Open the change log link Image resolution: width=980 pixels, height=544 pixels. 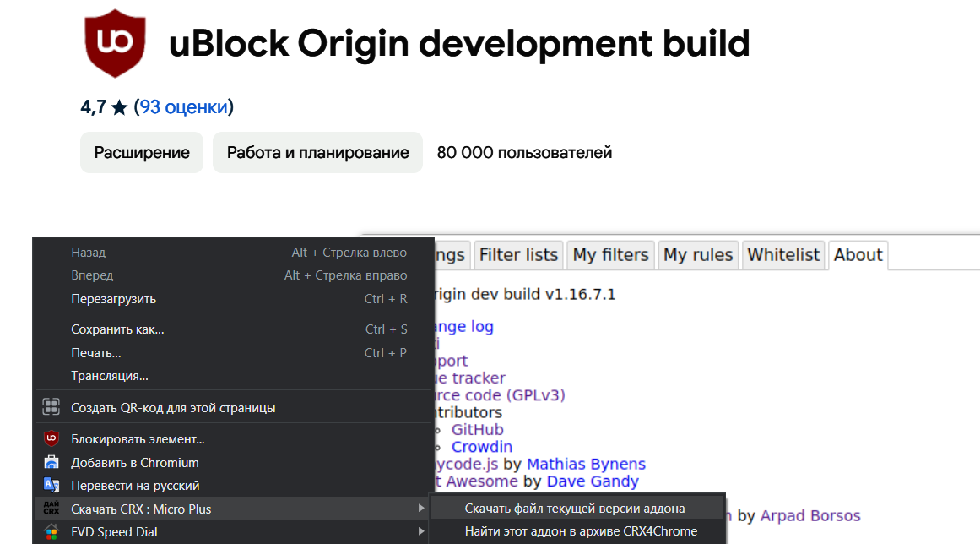[x=463, y=326]
